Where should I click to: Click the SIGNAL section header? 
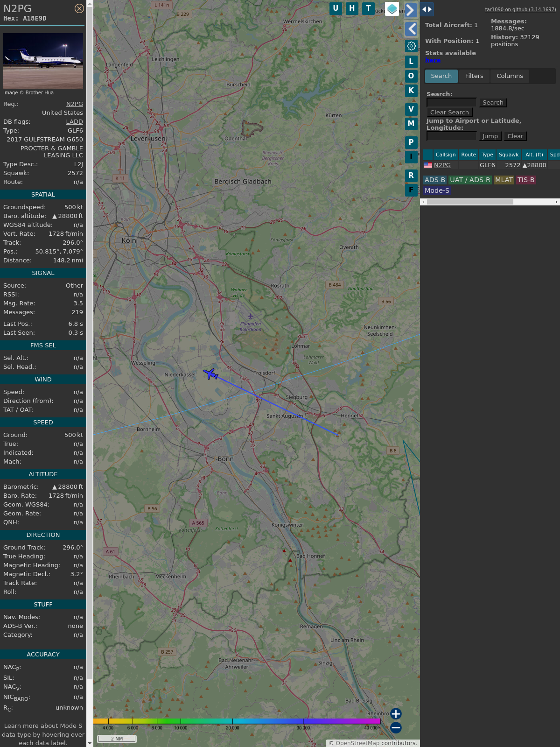point(43,273)
